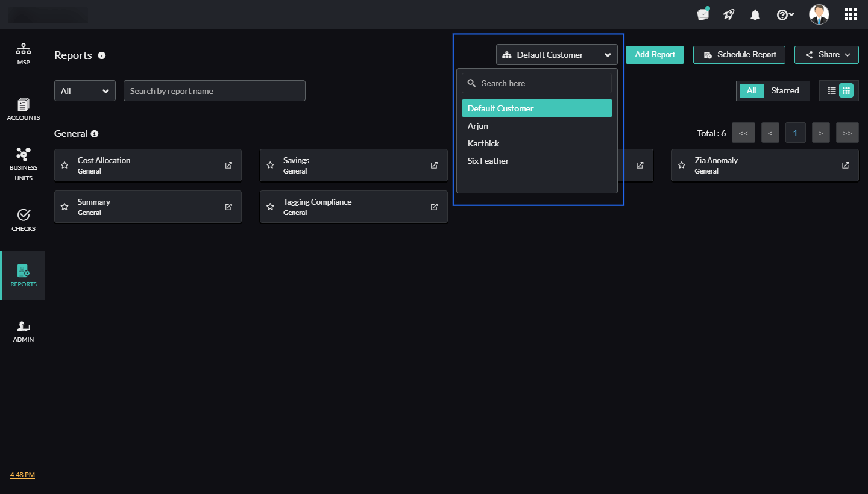
Task: Expand the All report type dropdown
Action: [x=85, y=91]
